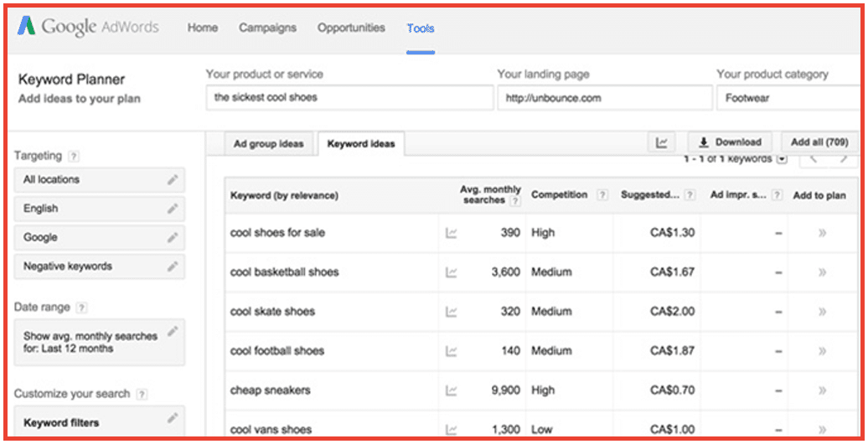Viewport: 868px width, 444px height.
Task: Open Ad impr. share help icon
Action: tap(778, 195)
